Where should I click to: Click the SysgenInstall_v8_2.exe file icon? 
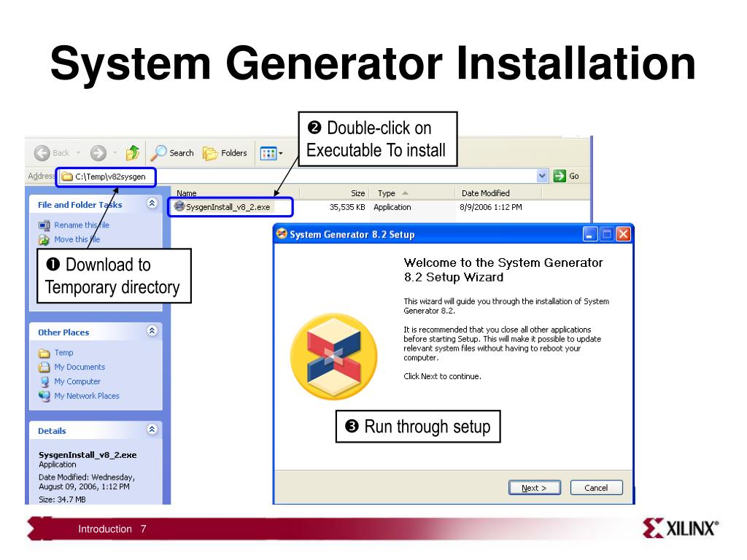[x=179, y=206]
